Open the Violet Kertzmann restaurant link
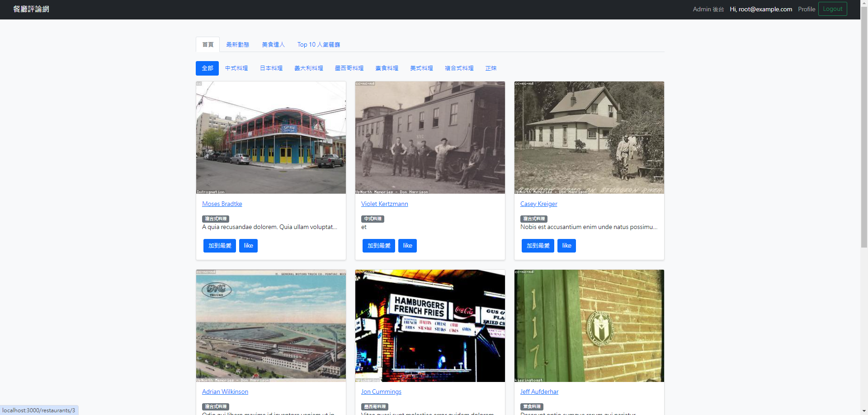Image resolution: width=868 pixels, height=415 pixels. (x=384, y=204)
